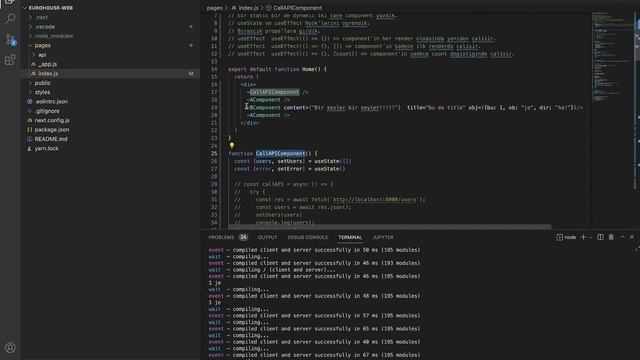Maximize panel size with caret icon
Image resolution: width=640 pixels, height=360 pixels.
coord(622,237)
